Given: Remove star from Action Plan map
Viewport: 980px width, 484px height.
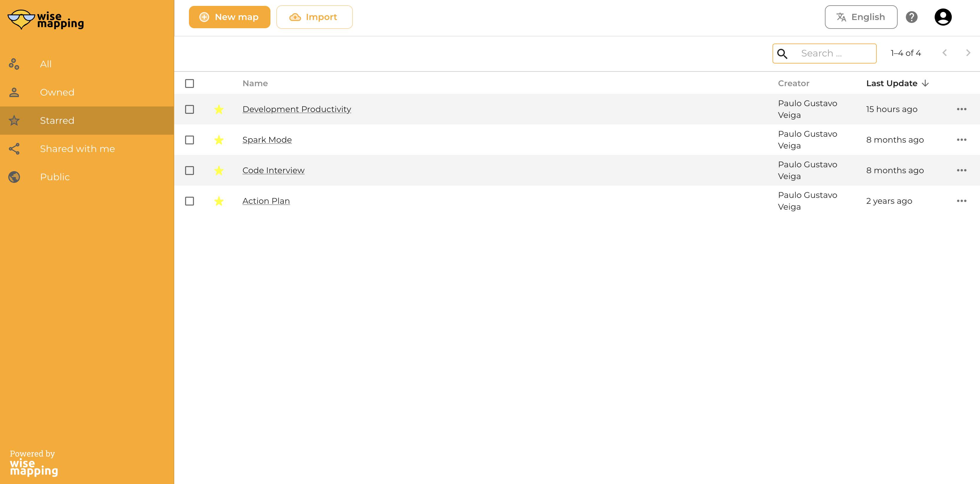Looking at the screenshot, I should [219, 201].
